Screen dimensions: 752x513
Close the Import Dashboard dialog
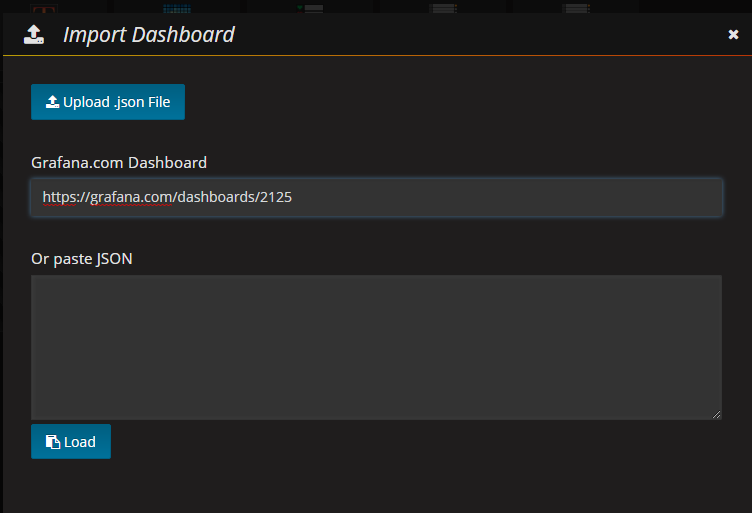[x=733, y=35]
